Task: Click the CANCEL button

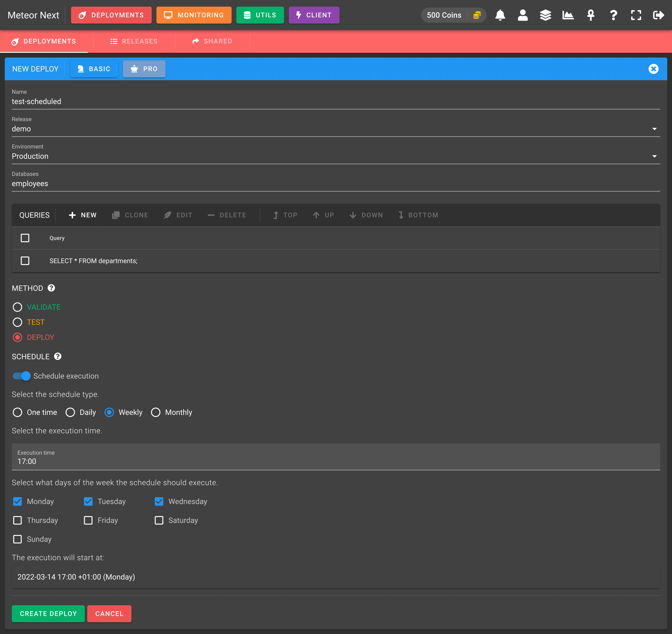Action: 109,614
